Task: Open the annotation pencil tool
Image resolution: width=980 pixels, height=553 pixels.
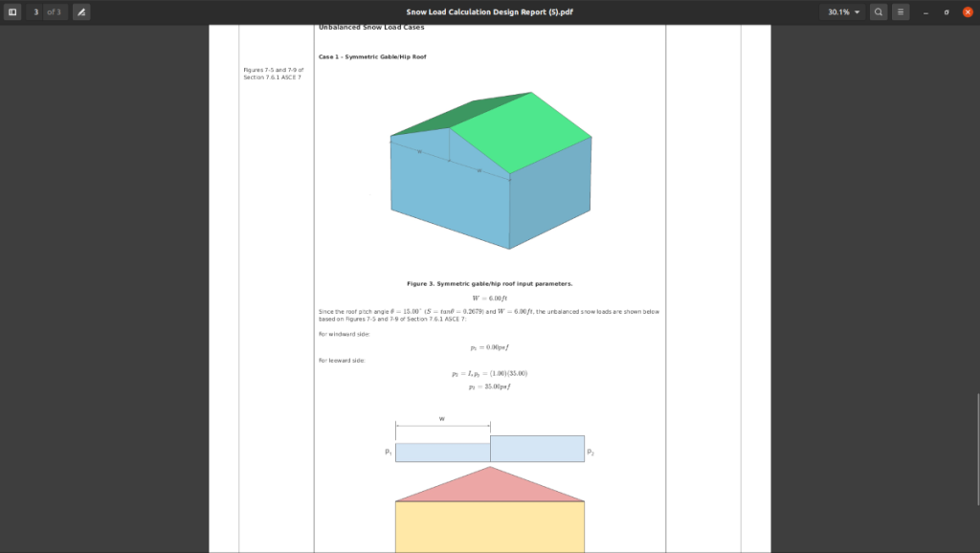Action: [81, 11]
